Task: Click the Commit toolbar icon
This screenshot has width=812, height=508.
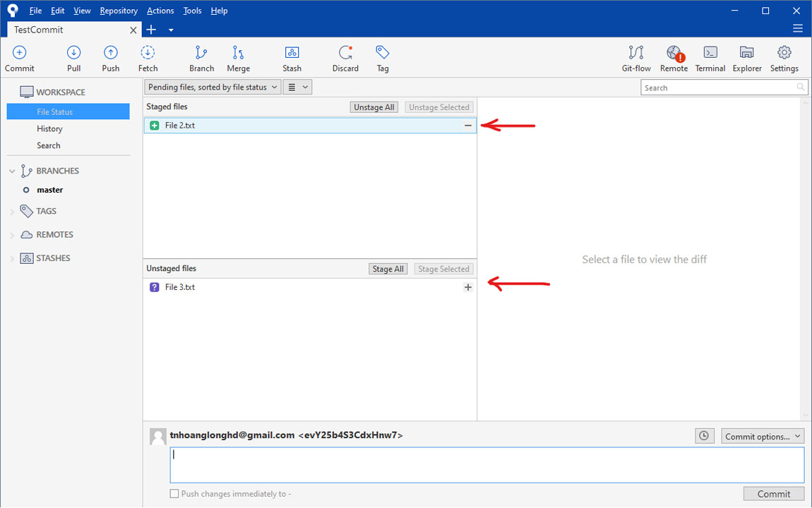Action: [19, 53]
